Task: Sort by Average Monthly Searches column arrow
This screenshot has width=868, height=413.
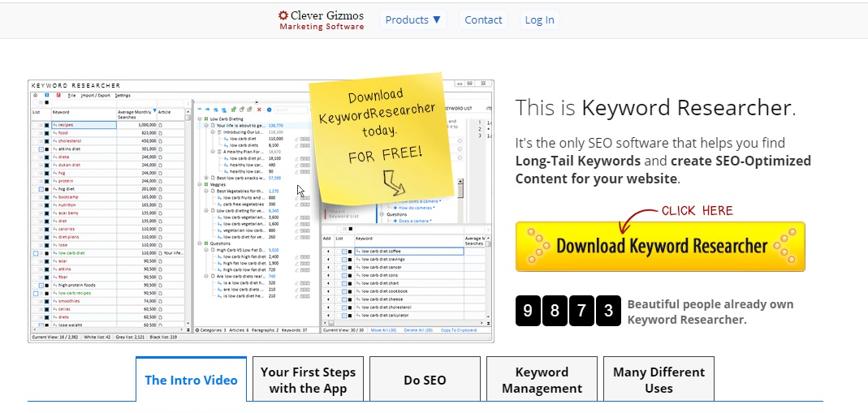Action: click(154, 112)
